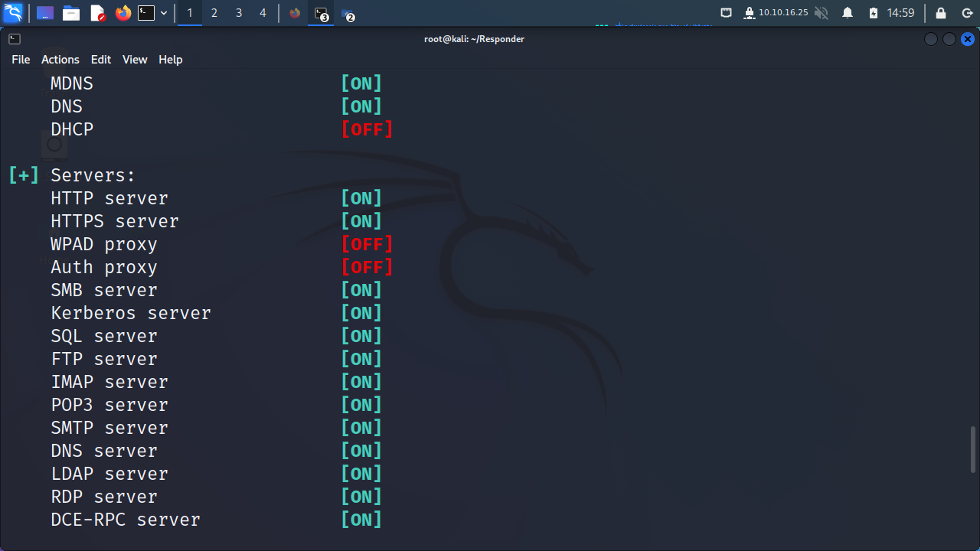Unmute the muted volume tray icon
Screen dimensions: 980x551
pyautogui.click(x=822, y=13)
